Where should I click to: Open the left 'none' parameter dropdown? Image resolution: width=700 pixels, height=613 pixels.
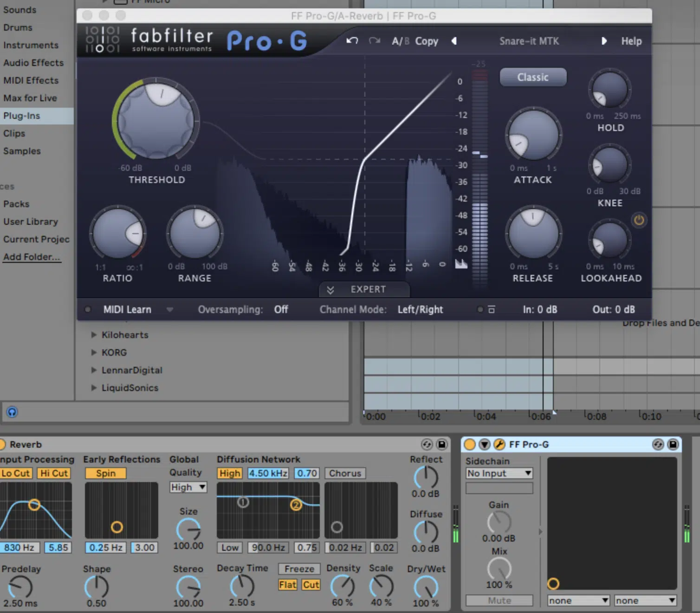[578, 600]
